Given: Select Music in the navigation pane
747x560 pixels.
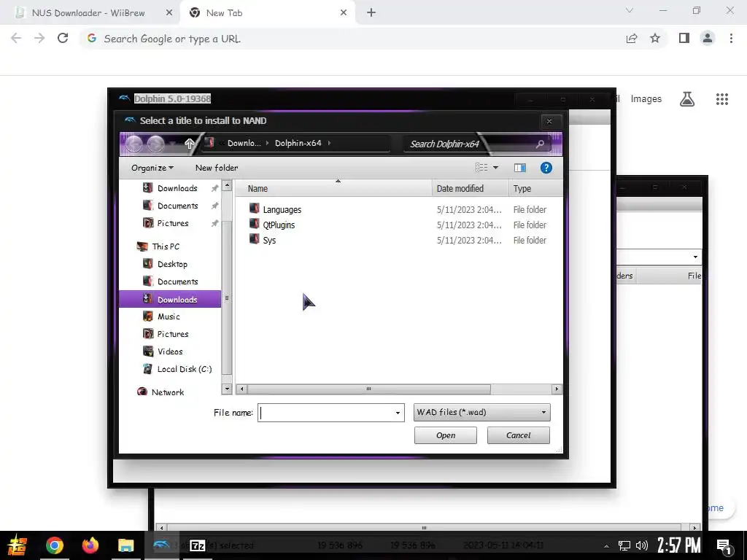Looking at the screenshot, I should pyautogui.click(x=169, y=316).
